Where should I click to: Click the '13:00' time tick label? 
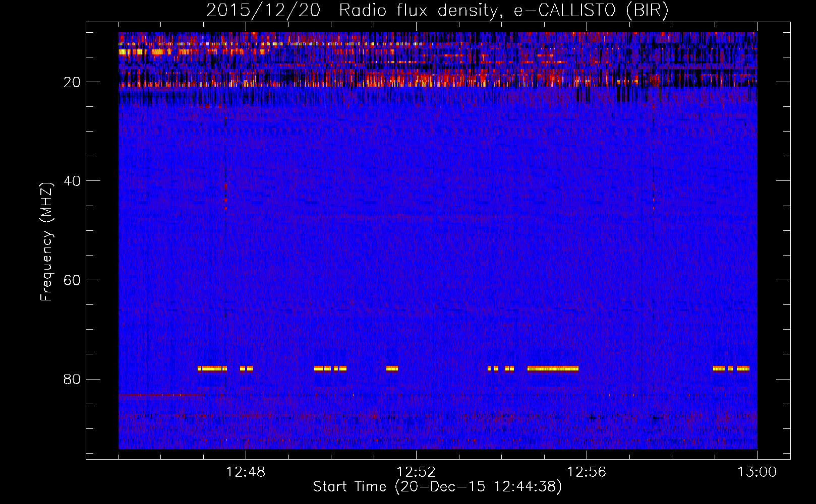pos(757,472)
